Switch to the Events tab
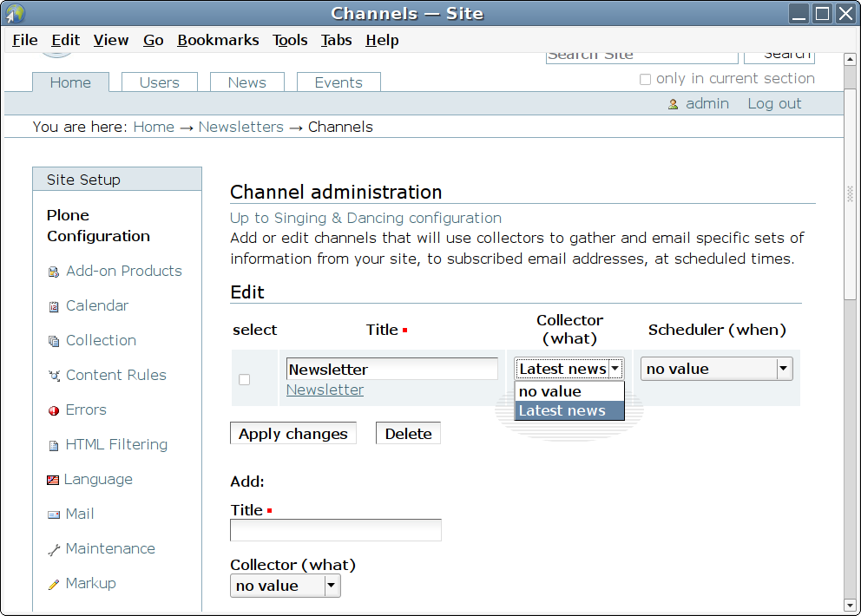 tap(338, 82)
